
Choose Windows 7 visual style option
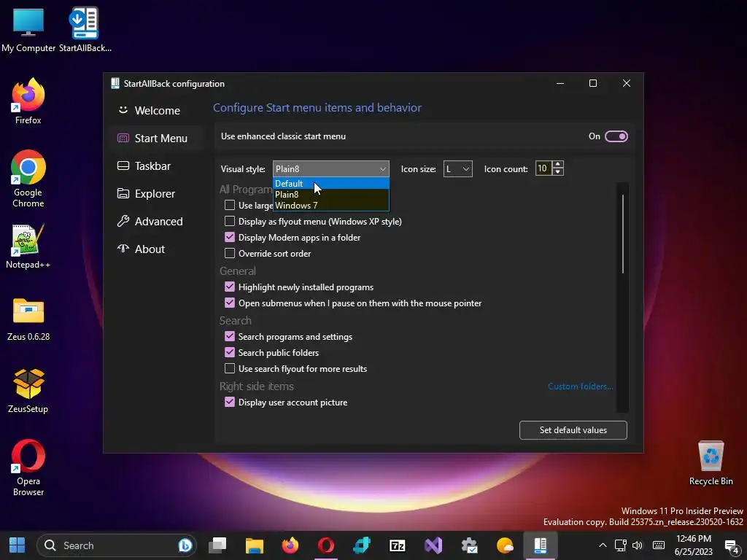click(x=330, y=205)
